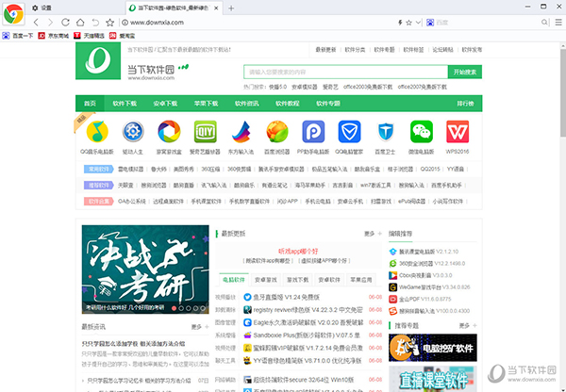Open the hamburger main menu icon

click(558, 23)
